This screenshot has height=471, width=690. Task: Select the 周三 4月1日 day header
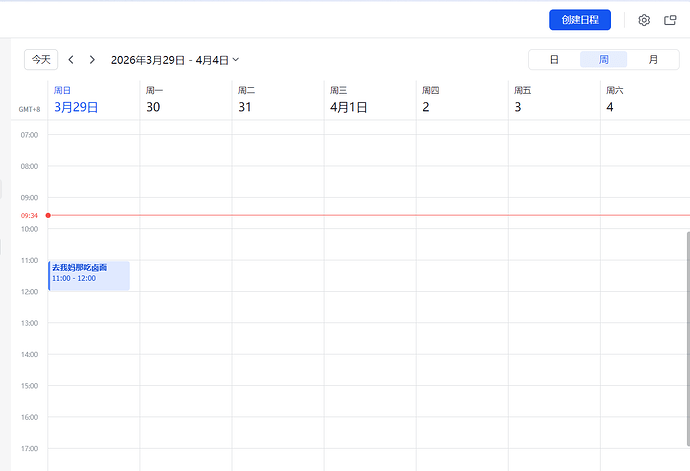349,100
